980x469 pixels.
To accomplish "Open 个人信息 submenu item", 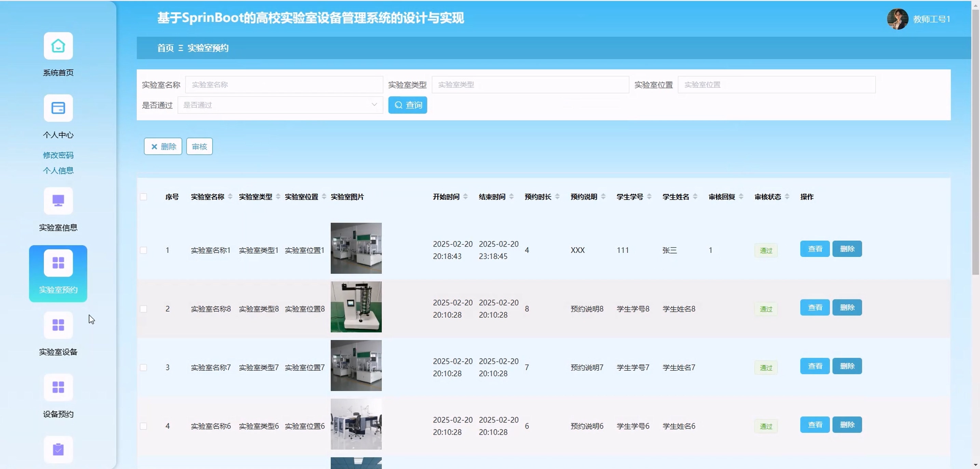I will coord(58,171).
